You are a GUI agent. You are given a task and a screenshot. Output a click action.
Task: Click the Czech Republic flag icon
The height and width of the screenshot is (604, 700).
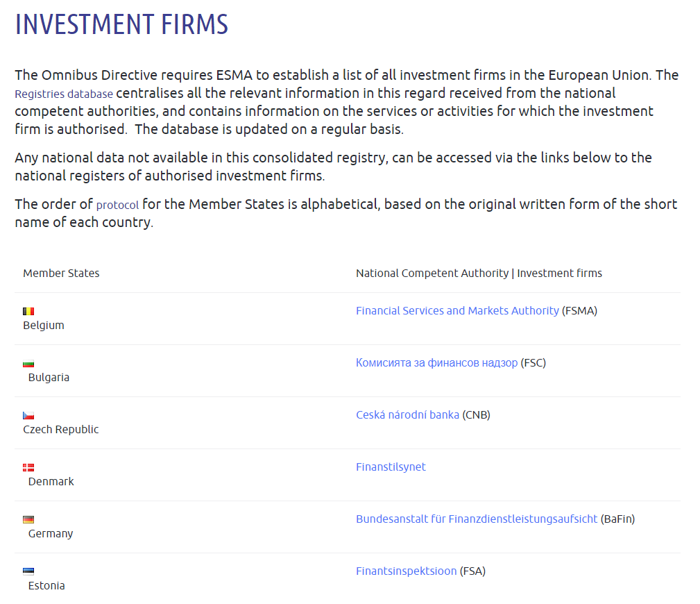coord(28,415)
